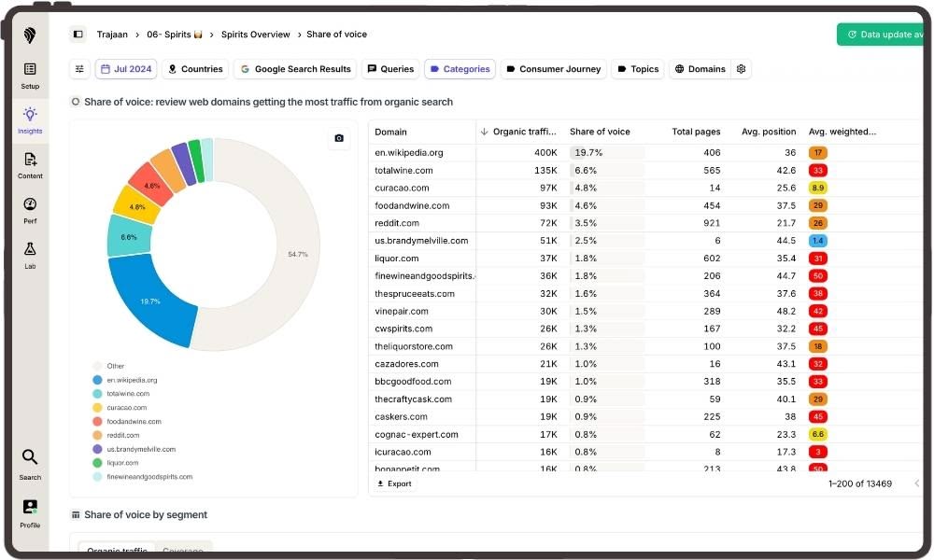934x560 pixels.
Task: Click the blue 1.4 badge for us.brandymelville.com
Action: 818,241
